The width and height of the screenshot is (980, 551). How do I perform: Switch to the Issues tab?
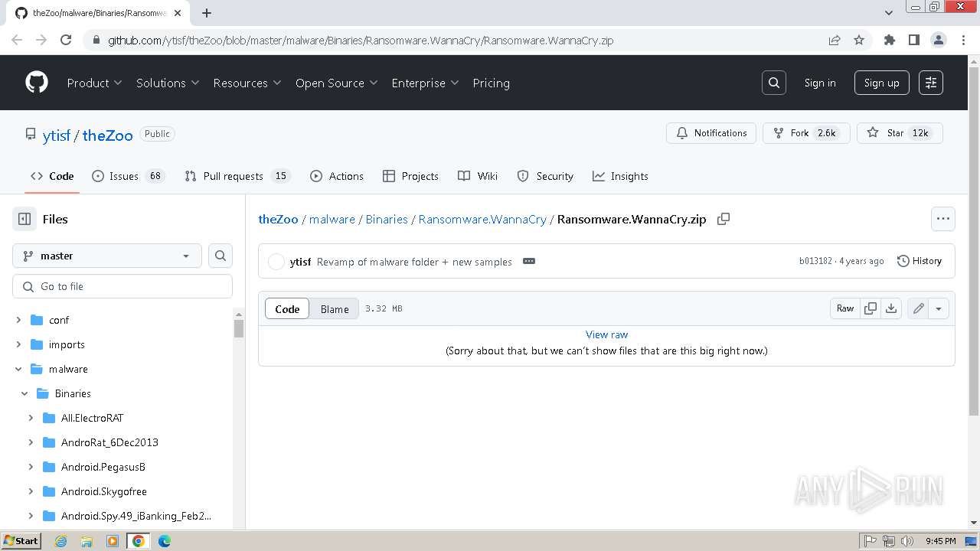click(128, 176)
